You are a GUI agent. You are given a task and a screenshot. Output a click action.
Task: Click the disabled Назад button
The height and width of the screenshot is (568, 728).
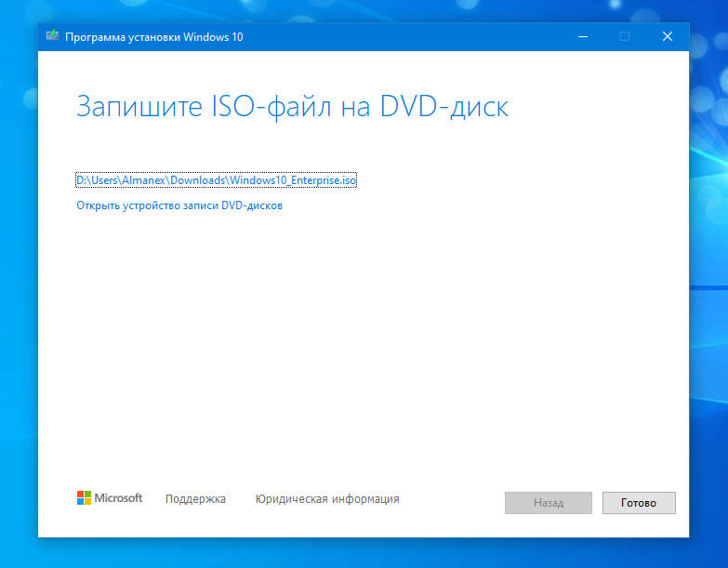pyautogui.click(x=549, y=503)
